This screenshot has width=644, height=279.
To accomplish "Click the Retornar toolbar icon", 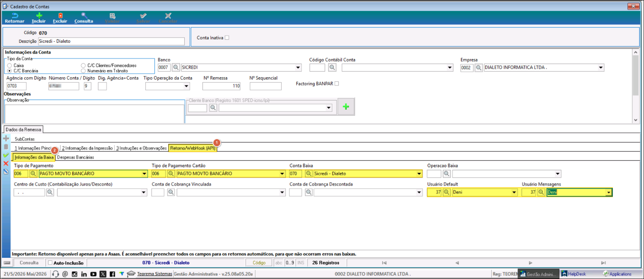I will (x=15, y=18).
